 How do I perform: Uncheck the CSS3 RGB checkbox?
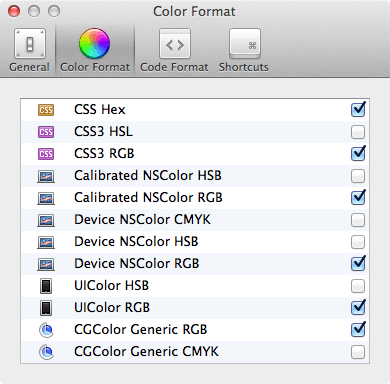358,154
